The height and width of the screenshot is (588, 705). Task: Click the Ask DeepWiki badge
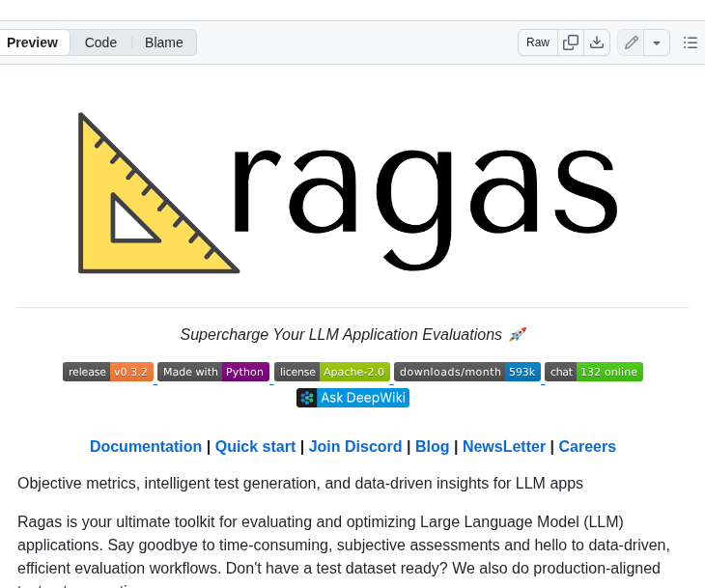[352, 398]
